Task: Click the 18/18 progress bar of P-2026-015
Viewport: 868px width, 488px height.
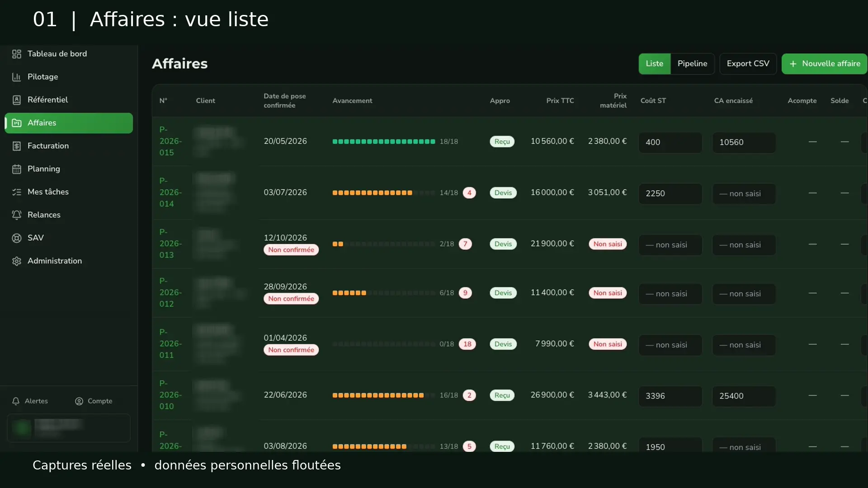Action: pyautogui.click(x=384, y=141)
